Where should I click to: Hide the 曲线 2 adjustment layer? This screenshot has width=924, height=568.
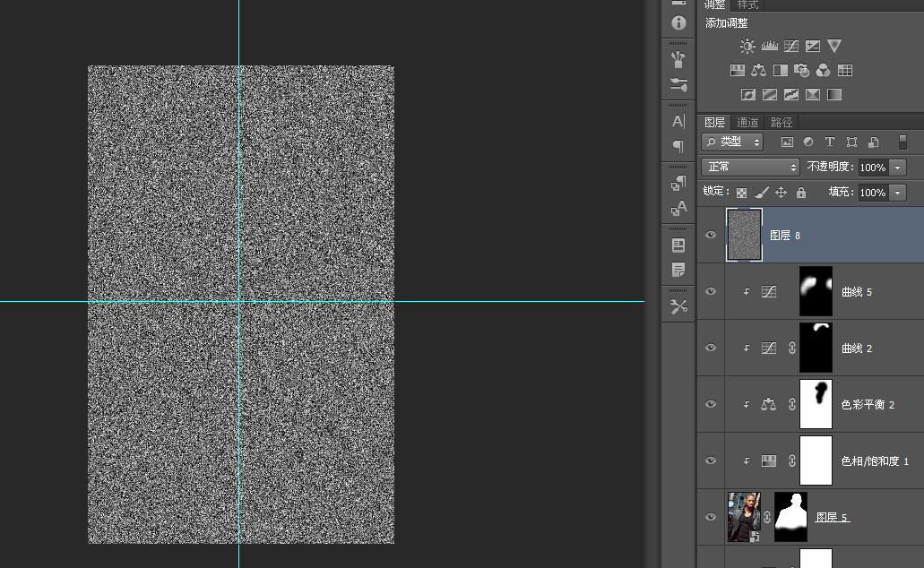(711, 348)
